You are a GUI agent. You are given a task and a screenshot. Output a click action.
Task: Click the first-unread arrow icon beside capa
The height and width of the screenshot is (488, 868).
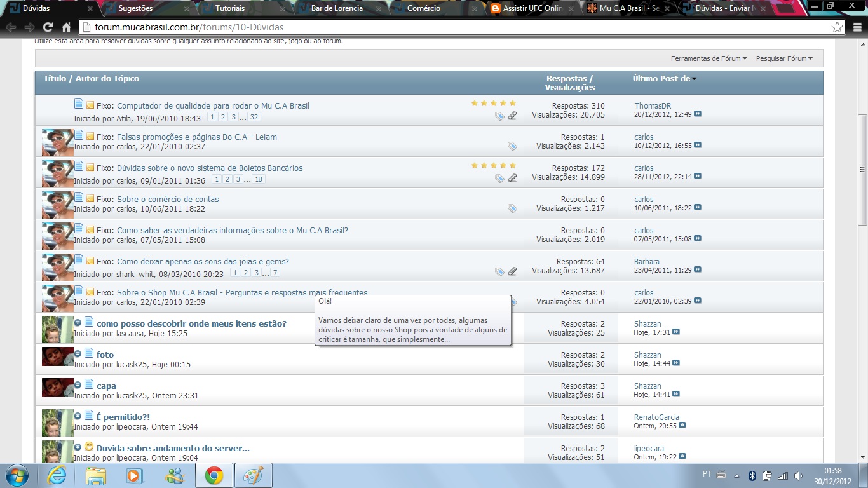(x=78, y=385)
